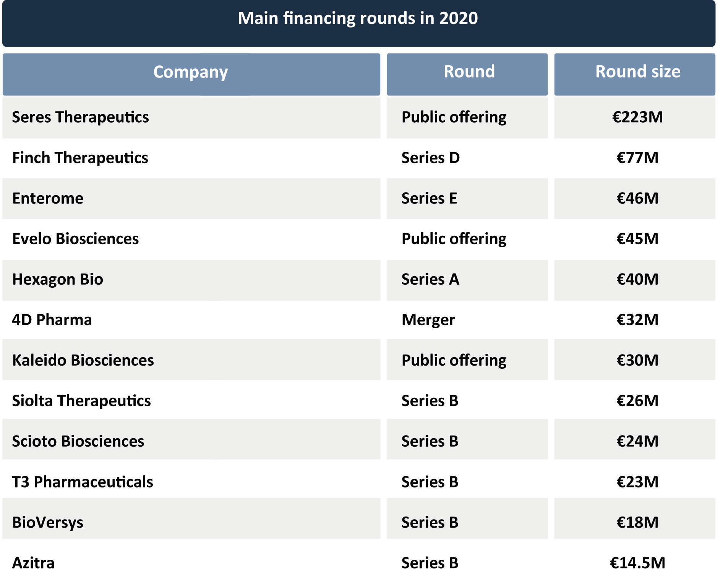Click the €45M round size value
723x588 pixels.
pyautogui.click(x=637, y=239)
